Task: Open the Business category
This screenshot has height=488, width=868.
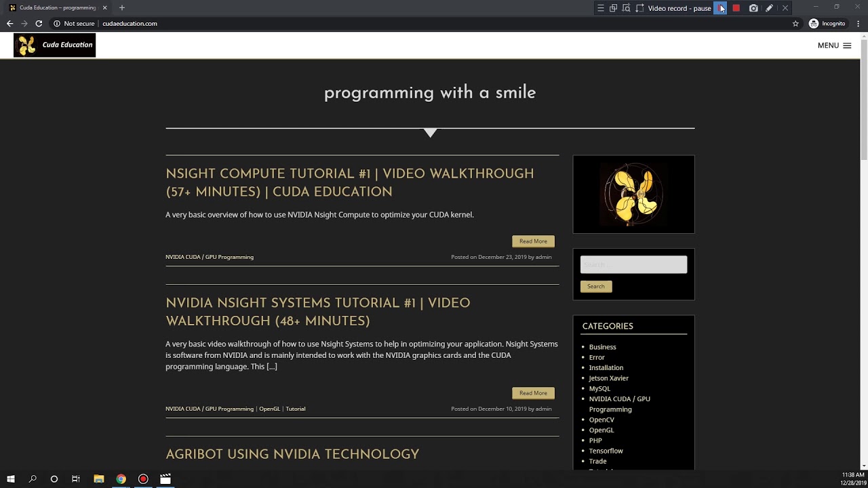Action: tap(602, 347)
